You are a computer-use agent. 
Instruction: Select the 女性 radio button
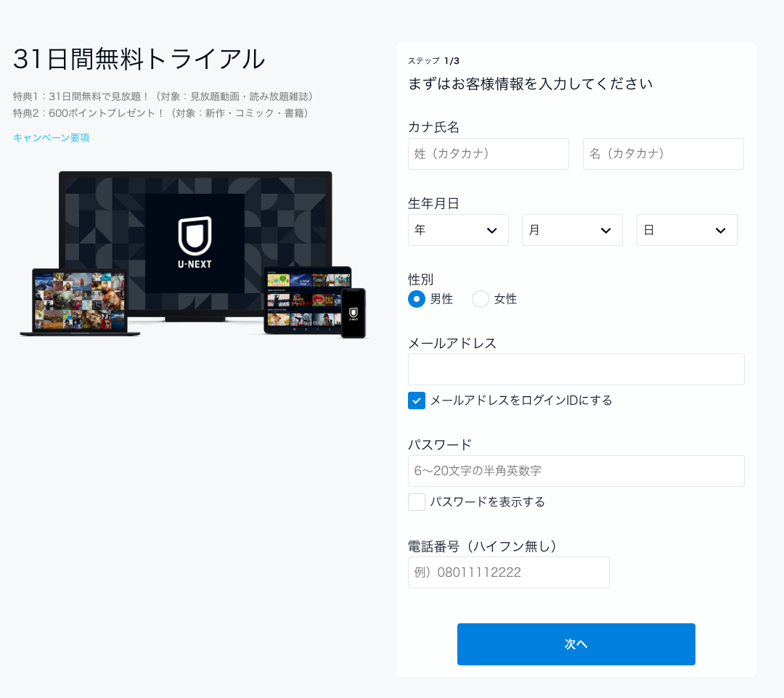click(x=480, y=299)
